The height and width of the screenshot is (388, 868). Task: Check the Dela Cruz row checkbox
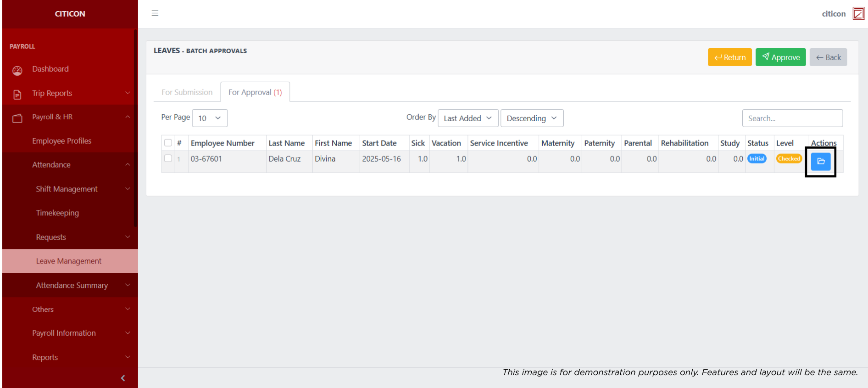point(168,158)
